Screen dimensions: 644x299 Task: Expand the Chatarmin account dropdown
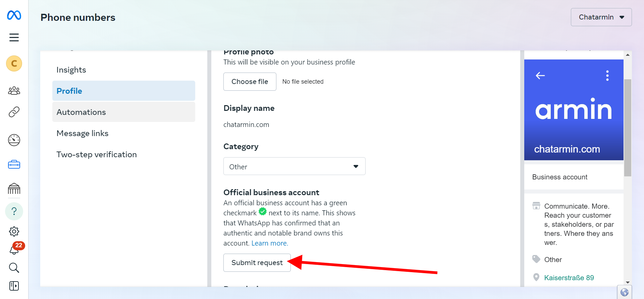tap(601, 17)
